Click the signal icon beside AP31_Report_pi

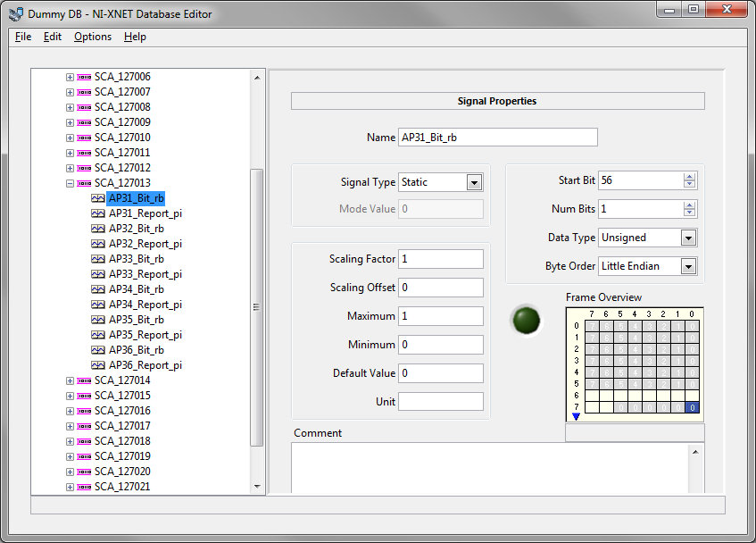[98, 213]
